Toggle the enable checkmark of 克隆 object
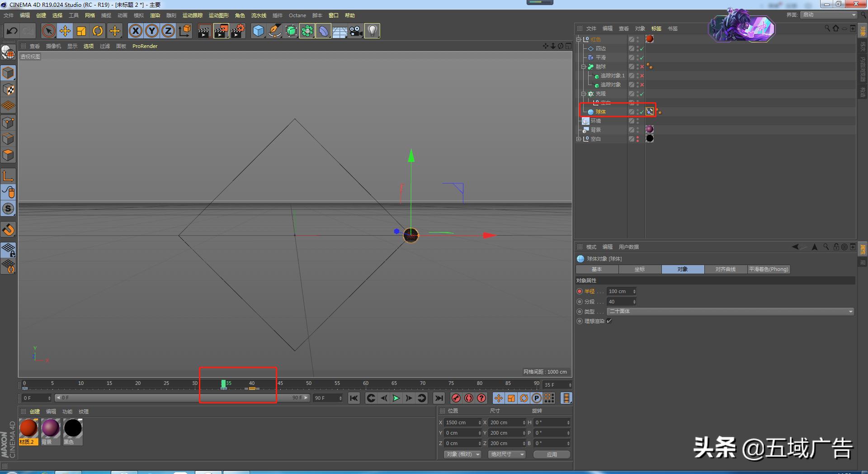 click(642, 94)
